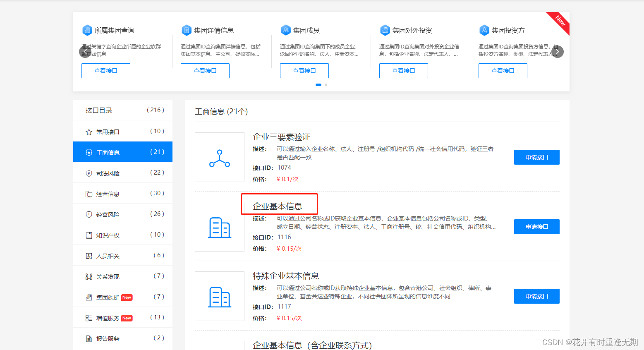Click the document icon beside 报告服务
Image resolution: width=644 pixels, height=350 pixels.
click(89, 339)
